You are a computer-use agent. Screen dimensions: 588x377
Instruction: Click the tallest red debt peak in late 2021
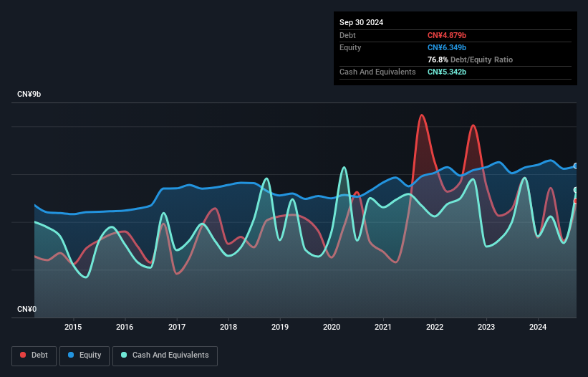[x=422, y=115]
